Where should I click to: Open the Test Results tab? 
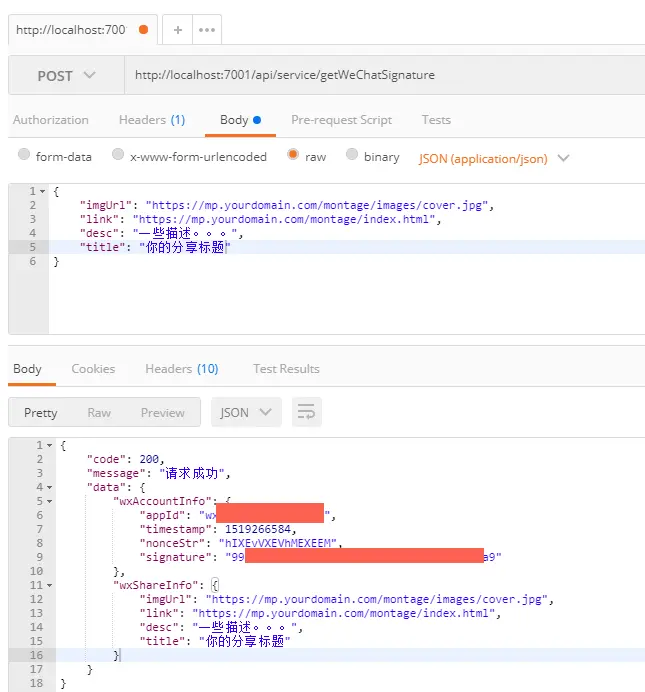coord(286,369)
